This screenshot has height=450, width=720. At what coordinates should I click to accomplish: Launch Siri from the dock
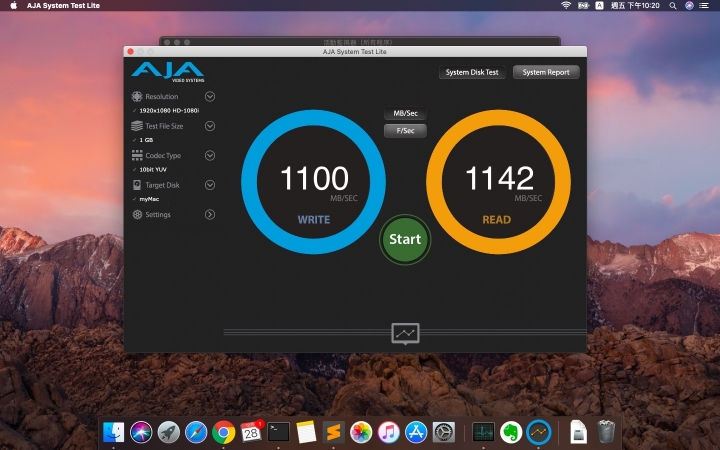pyautogui.click(x=141, y=432)
